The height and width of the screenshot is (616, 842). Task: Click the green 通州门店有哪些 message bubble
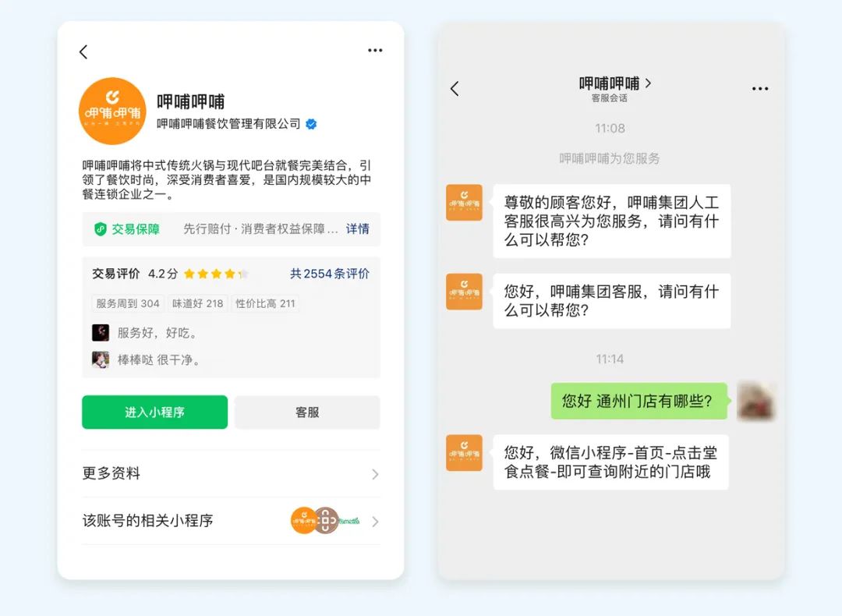[x=636, y=401]
